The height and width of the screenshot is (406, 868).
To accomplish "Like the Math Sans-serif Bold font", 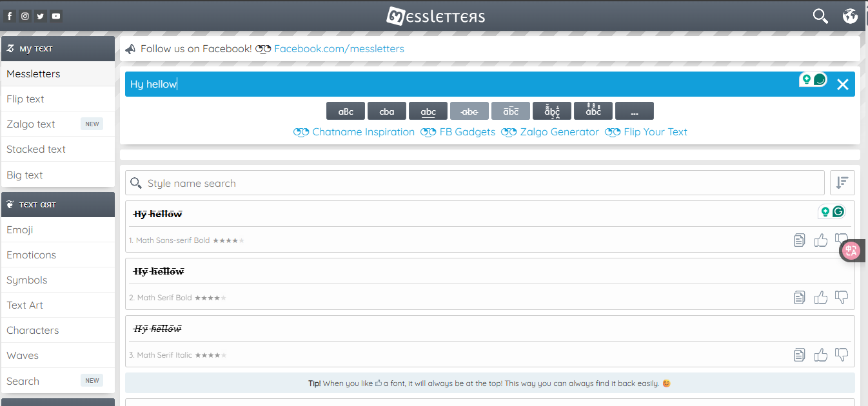I will [x=820, y=240].
